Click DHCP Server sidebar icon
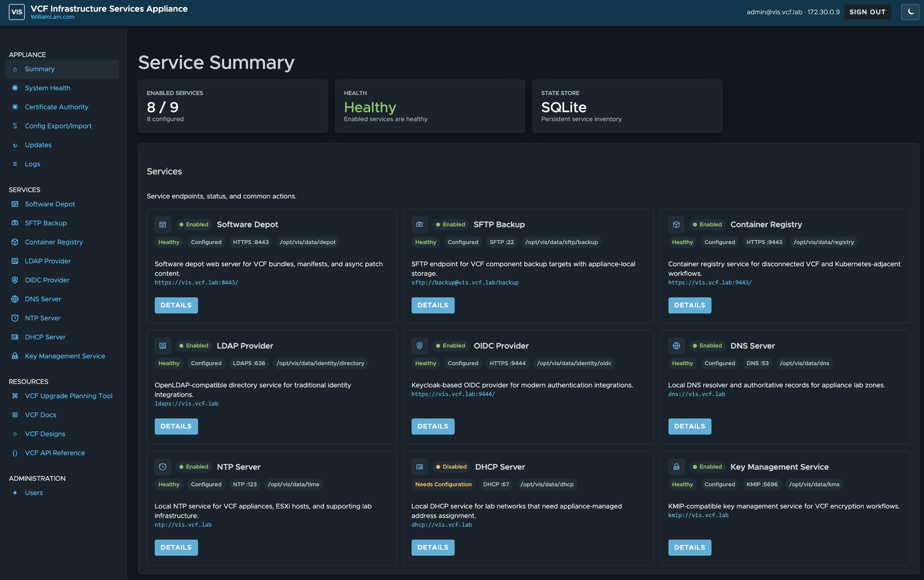 click(15, 337)
